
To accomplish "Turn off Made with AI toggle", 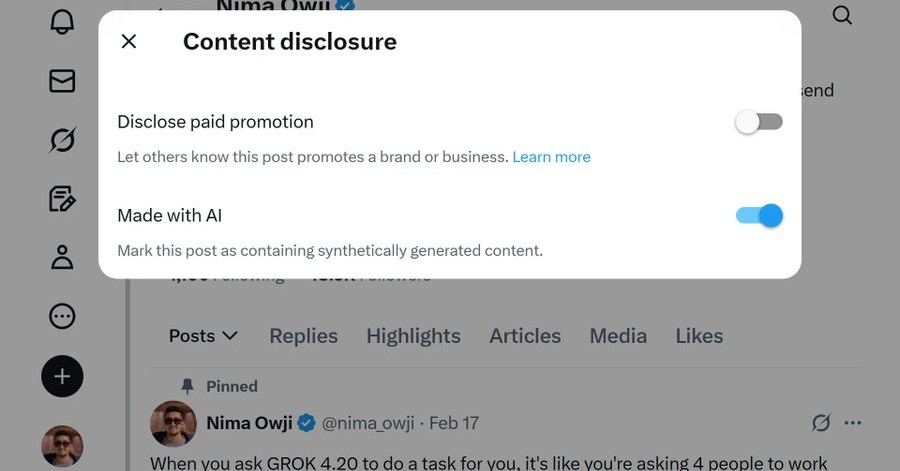I will pos(759,215).
